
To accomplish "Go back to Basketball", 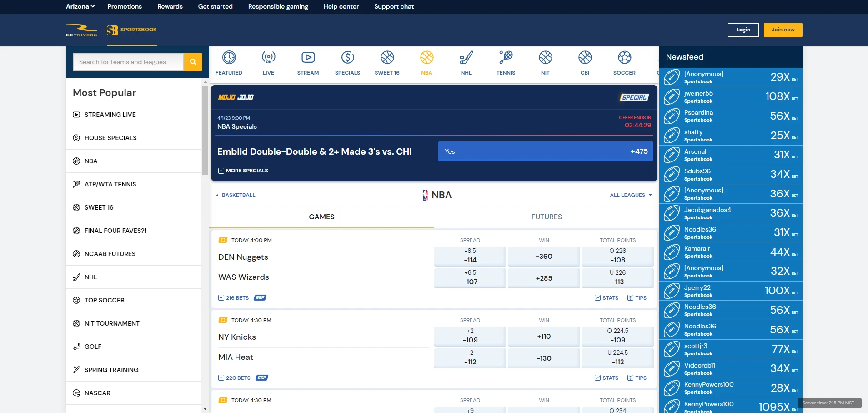I will pyautogui.click(x=236, y=195).
